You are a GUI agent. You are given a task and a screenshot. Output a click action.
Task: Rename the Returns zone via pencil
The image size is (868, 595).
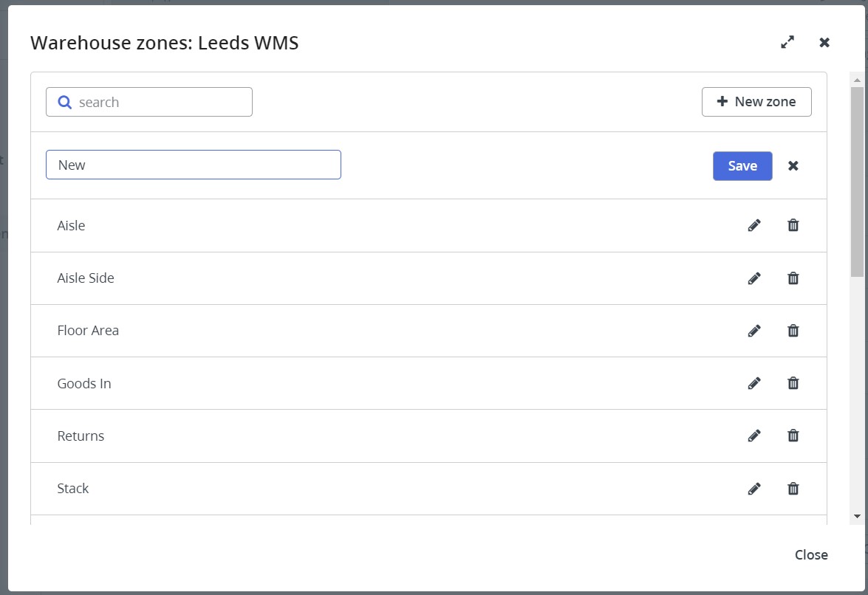[754, 436]
